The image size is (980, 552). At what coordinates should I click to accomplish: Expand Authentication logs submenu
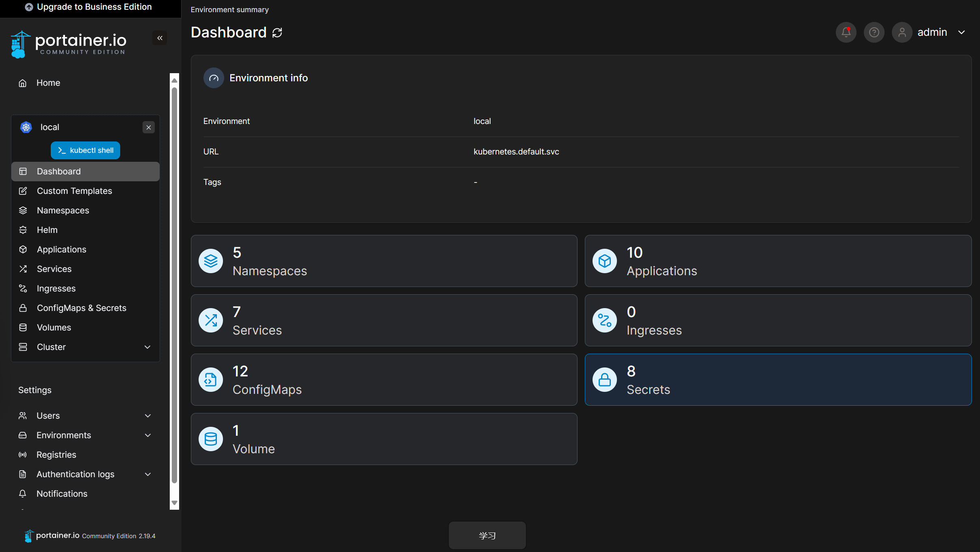(148, 474)
